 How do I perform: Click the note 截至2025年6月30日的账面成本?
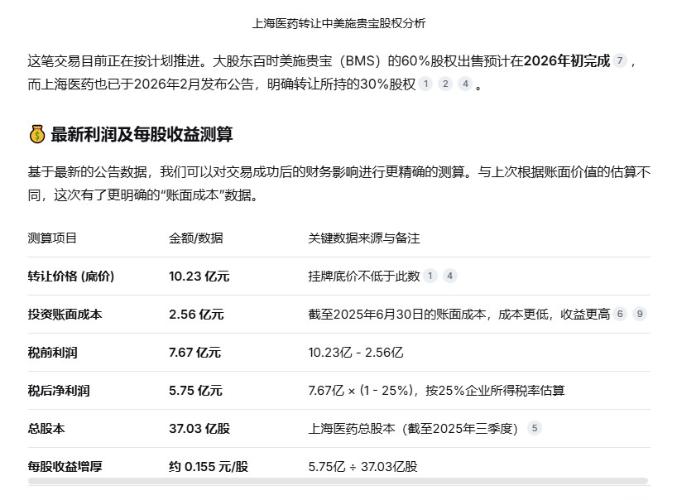click(397, 314)
